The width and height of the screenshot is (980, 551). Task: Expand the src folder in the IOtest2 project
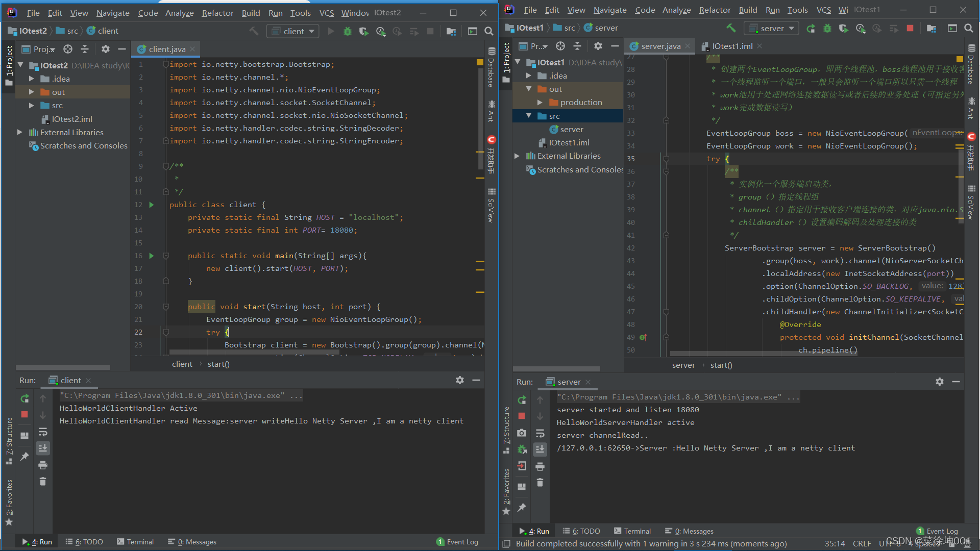pyautogui.click(x=31, y=106)
